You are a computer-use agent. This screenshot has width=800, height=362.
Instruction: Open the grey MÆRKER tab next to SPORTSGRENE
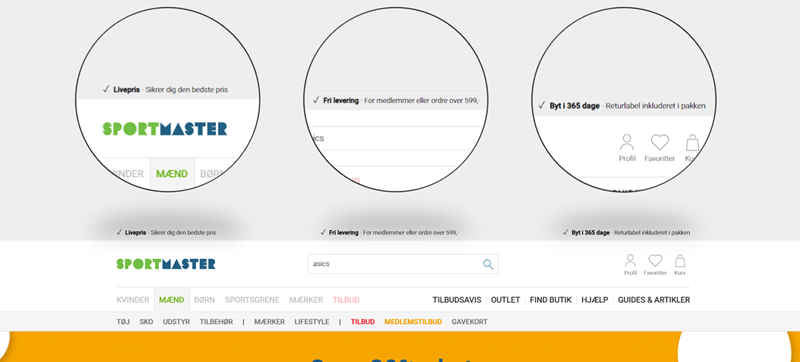coord(306,300)
